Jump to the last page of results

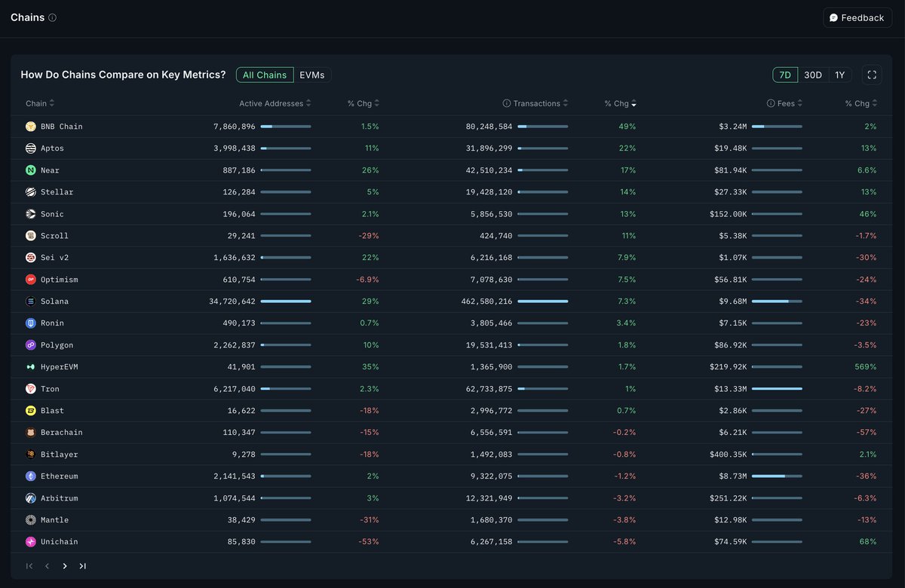pyautogui.click(x=83, y=566)
